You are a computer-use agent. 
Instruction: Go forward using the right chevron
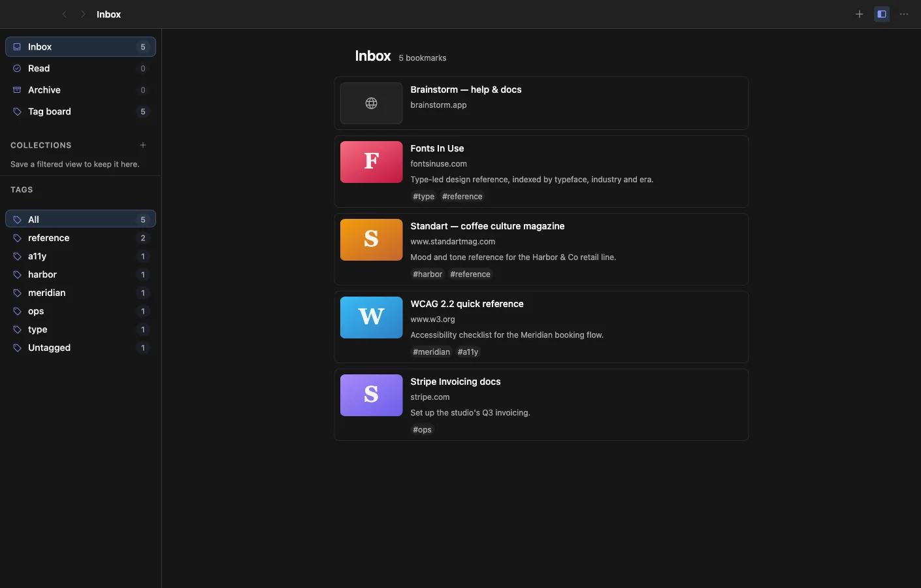coord(83,14)
